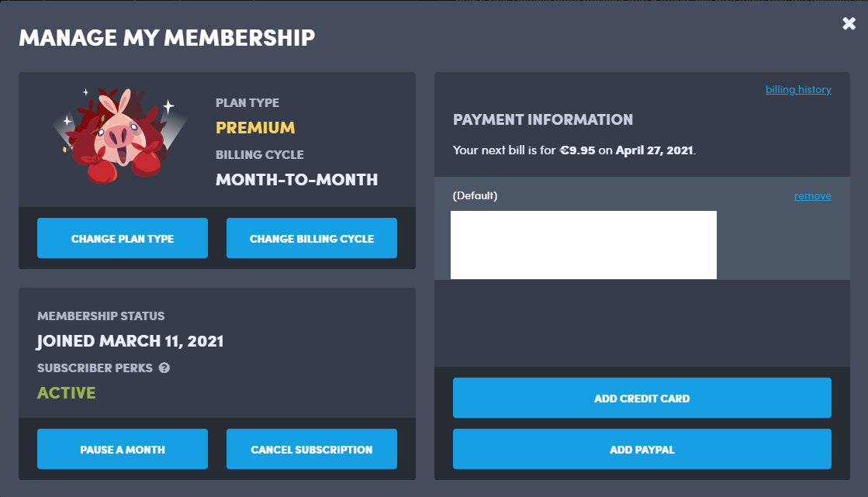Click the Joined March 11, 2021 text
868x497 pixels.
click(x=130, y=341)
